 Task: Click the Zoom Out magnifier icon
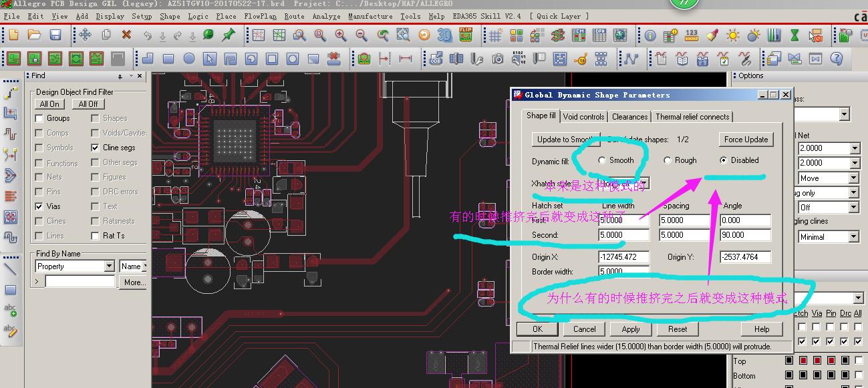point(361,35)
